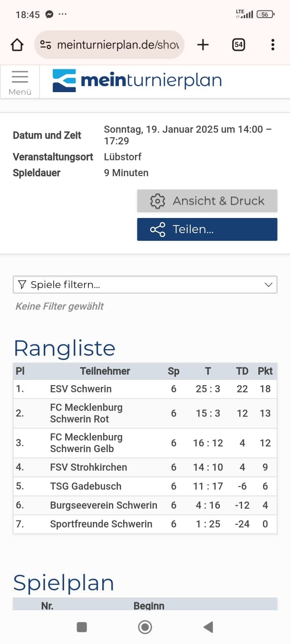Click the Ansicht & Druck button

207,201
